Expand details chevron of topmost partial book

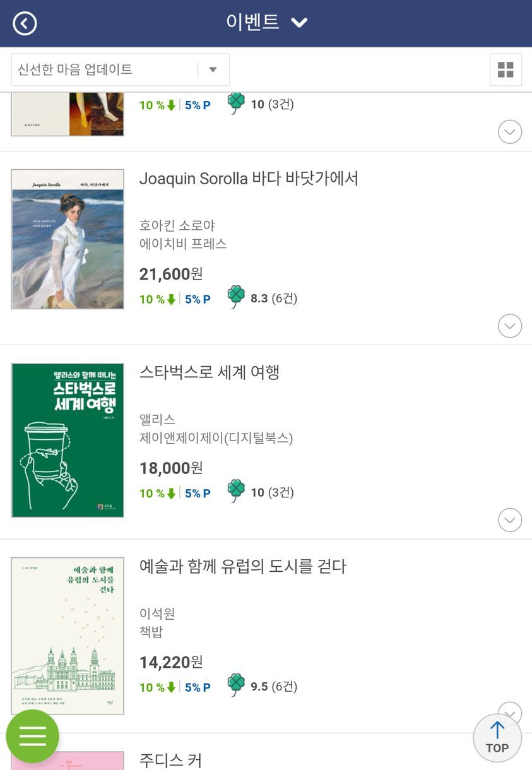pyautogui.click(x=510, y=132)
